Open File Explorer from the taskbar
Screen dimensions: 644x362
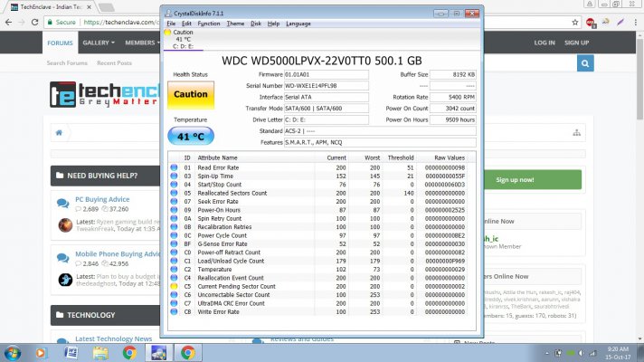(100, 353)
